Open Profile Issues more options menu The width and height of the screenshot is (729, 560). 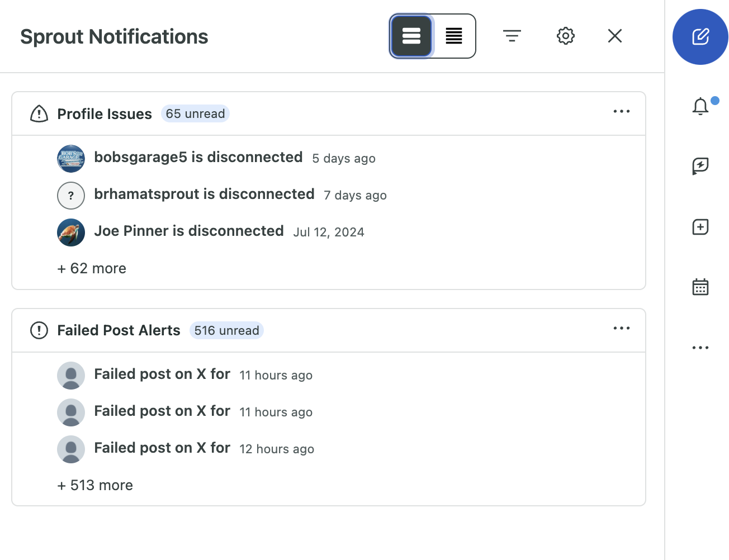click(x=621, y=112)
